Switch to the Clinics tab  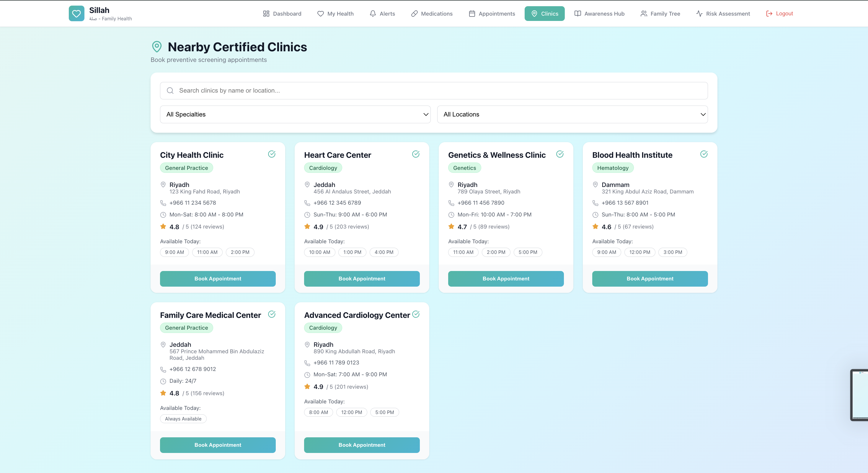point(544,14)
